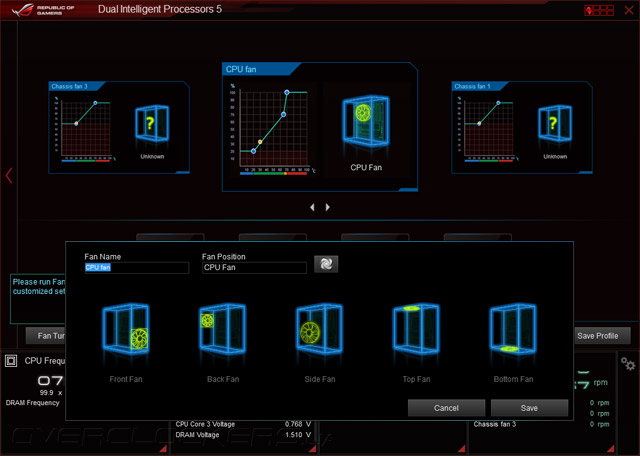Select the Top Fan position icon
The width and height of the screenshot is (640, 456).
tap(416, 329)
